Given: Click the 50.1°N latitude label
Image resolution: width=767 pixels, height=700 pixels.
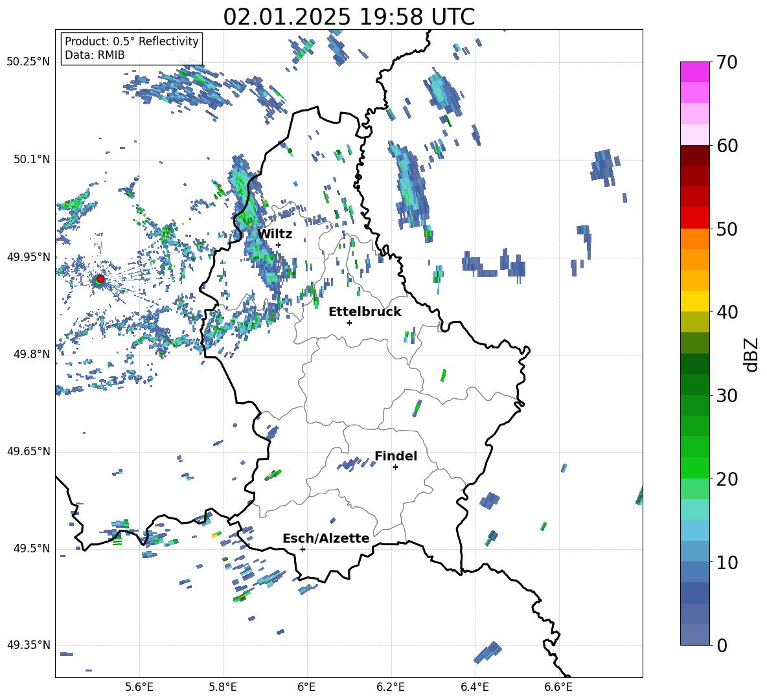Looking at the screenshot, I should coord(32,159).
